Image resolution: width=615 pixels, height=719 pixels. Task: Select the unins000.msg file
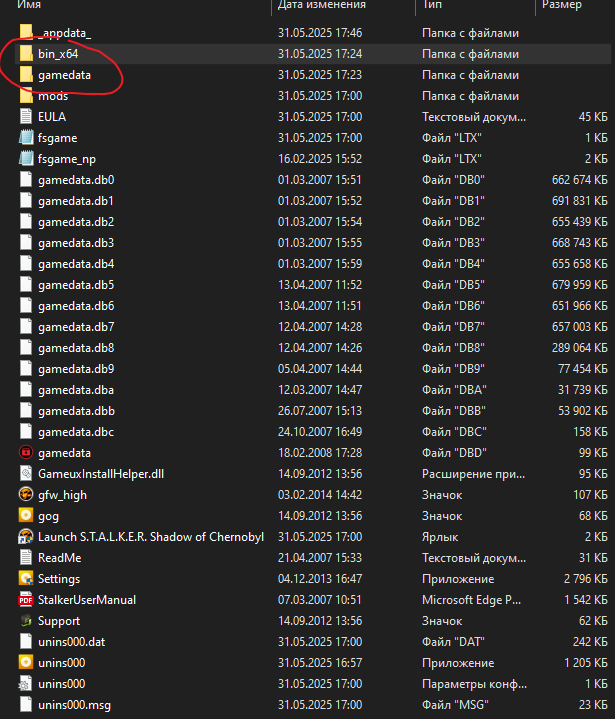pos(75,705)
